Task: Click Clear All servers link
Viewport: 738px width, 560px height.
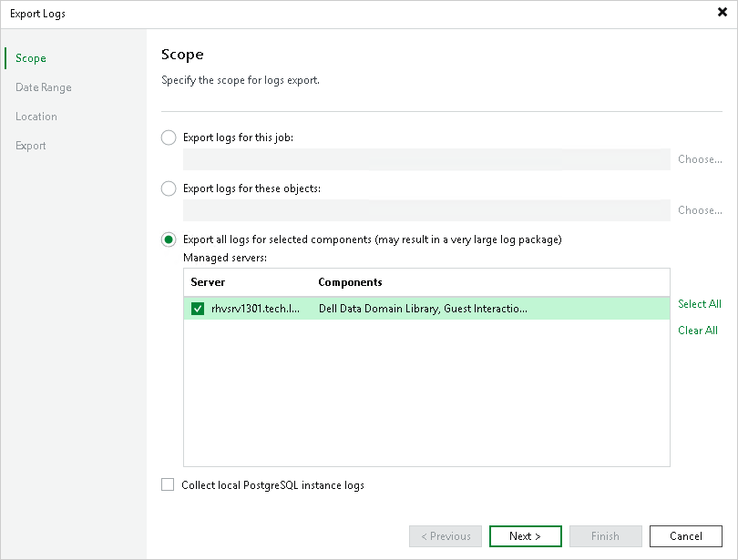Action: tap(698, 331)
